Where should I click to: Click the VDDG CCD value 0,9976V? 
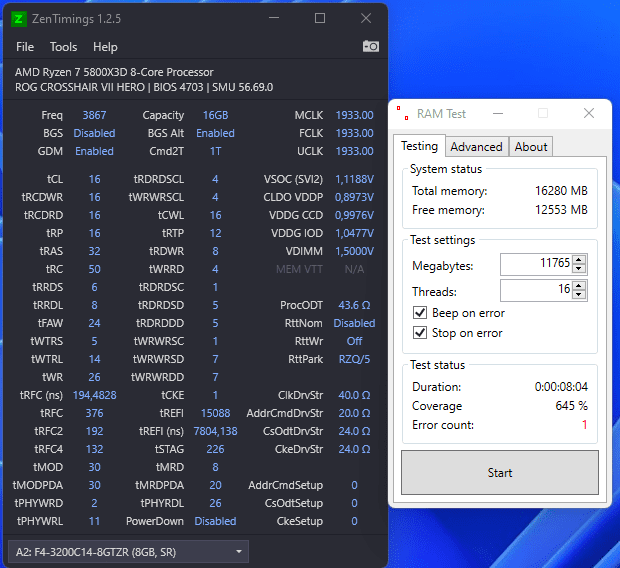click(354, 215)
